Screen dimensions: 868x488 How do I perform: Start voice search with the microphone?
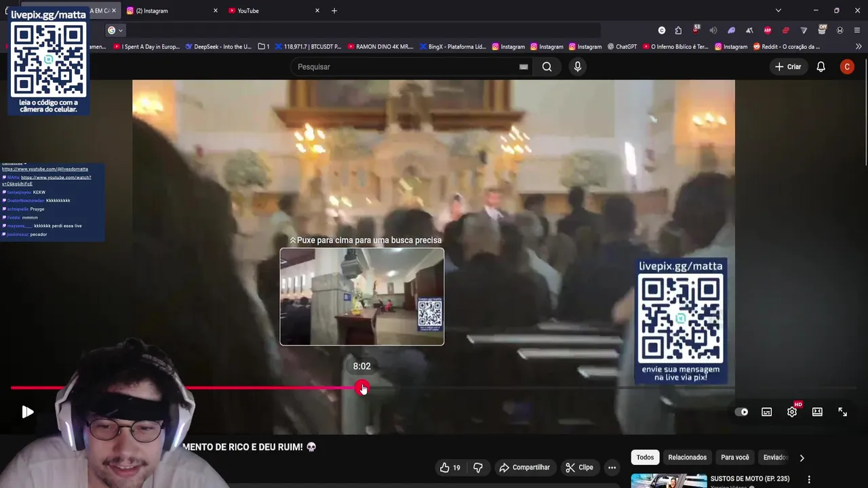click(x=577, y=66)
